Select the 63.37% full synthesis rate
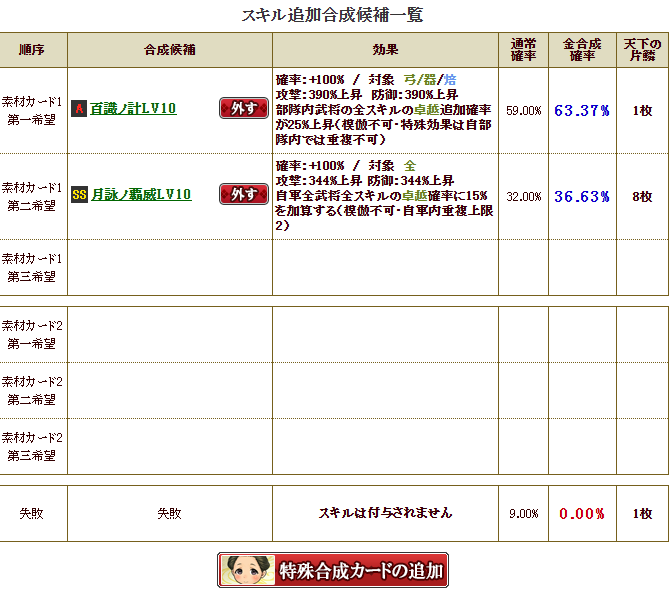671x596 pixels. (582, 111)
